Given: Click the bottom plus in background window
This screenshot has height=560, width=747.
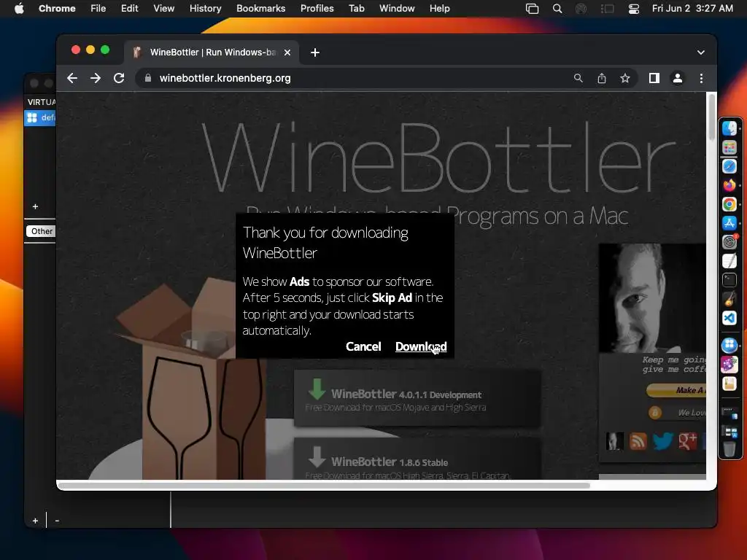Looking at the screenshot, I should pyautogui.click(x=35, y=521).
